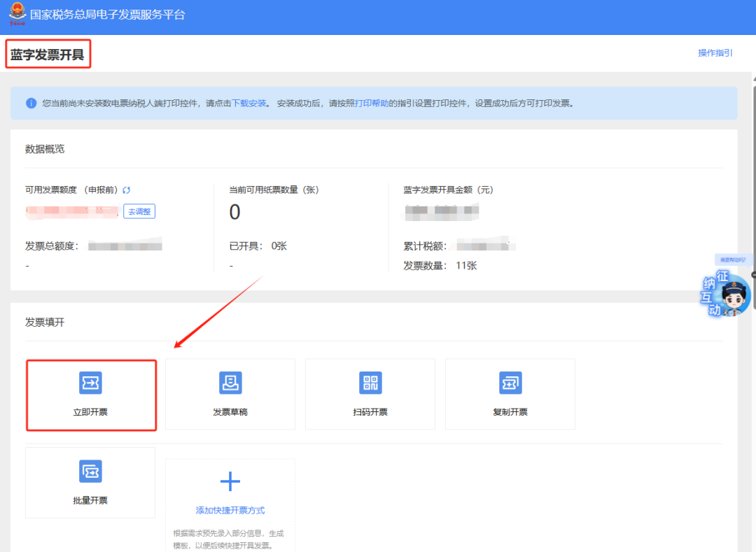Click the 蓝字发票开具金额（元） label
The width and height of the screenshot is (756, 552).
[449, 190]
